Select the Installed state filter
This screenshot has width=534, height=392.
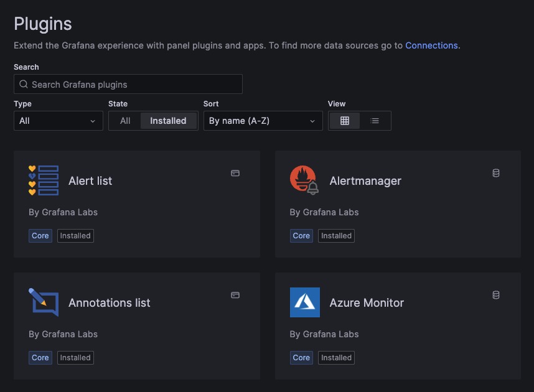point(168,121)
